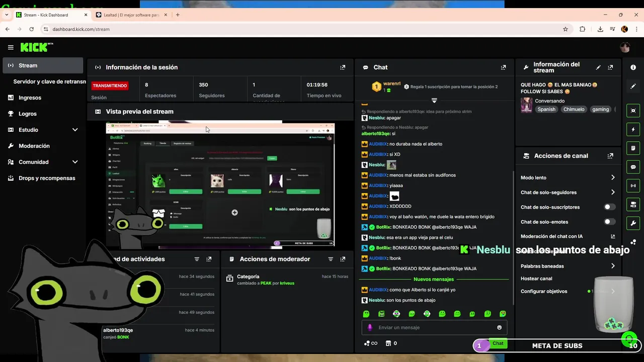Toggle the wrench widget icon in sidebar
The width and height of the screenshot is (644, 362).
click(633, 223)
